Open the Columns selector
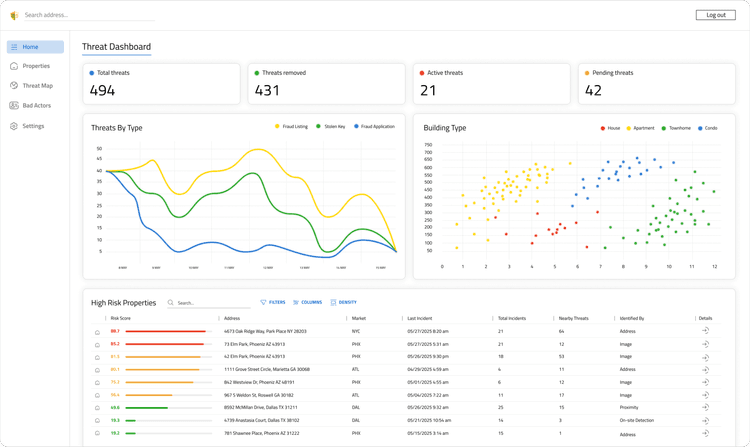The height and width of the screenshot is (447, 750). (307, 302)
